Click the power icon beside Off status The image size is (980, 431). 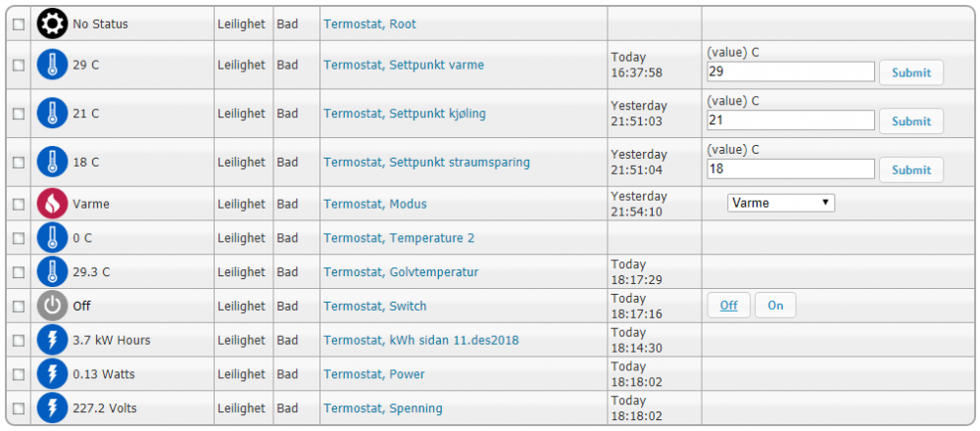53,306
